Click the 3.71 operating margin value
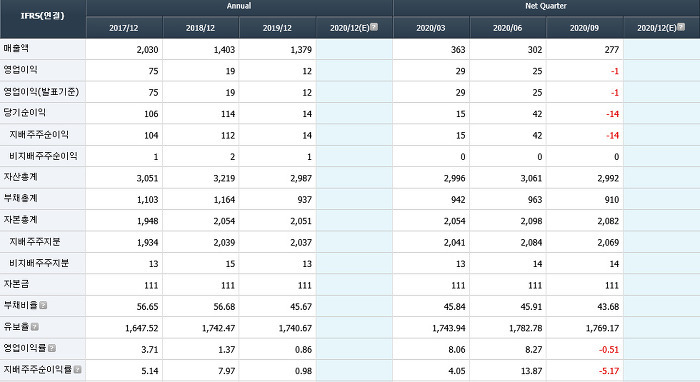Screen dimensions: 700x382 (x=150, y=349)
